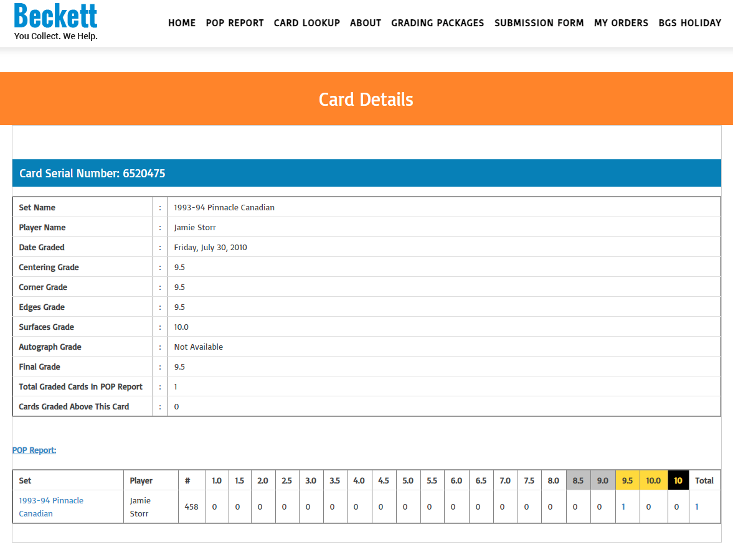Viewport: 733px width, 560px height.
Task: Click the card number 458 cell
Action: [192, 506]
